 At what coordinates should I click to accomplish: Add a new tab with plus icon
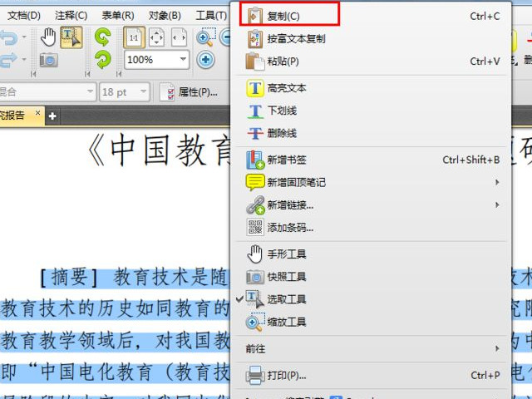(52, 116)
